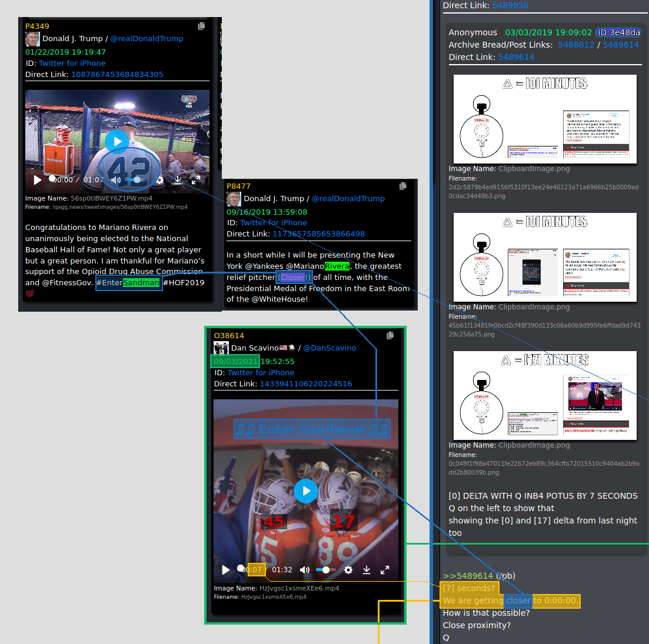Open archive post link 5489614 beside 5488812
This screenshot has height=644, width=649.
point(620,45)
